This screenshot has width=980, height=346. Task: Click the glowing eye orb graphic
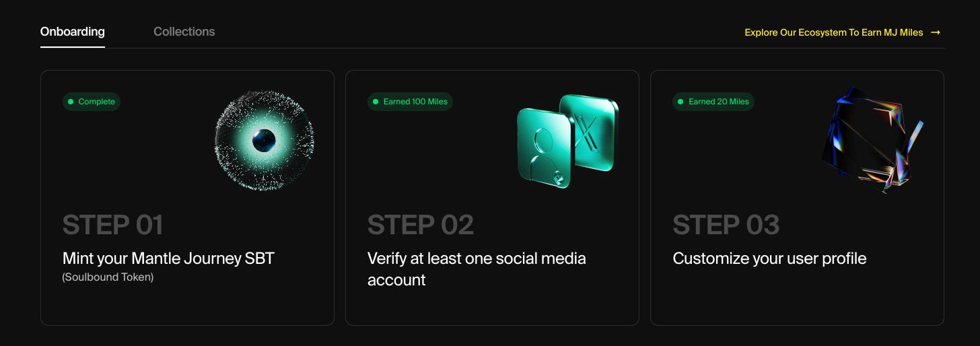click(265, 141)
